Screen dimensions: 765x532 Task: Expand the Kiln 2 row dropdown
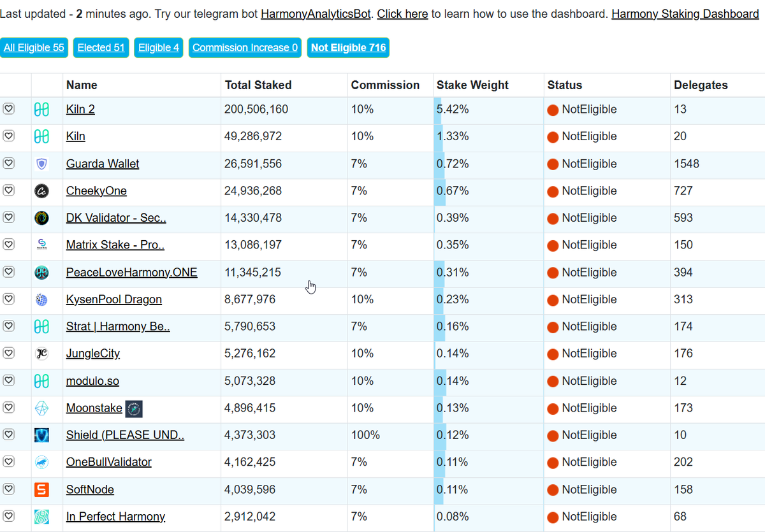tap(8, 109)
